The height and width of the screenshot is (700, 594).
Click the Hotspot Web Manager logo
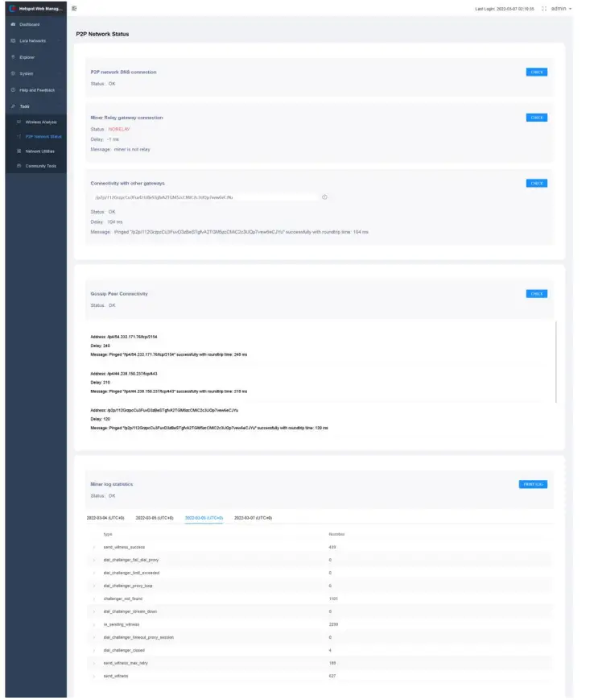[13, 9]
